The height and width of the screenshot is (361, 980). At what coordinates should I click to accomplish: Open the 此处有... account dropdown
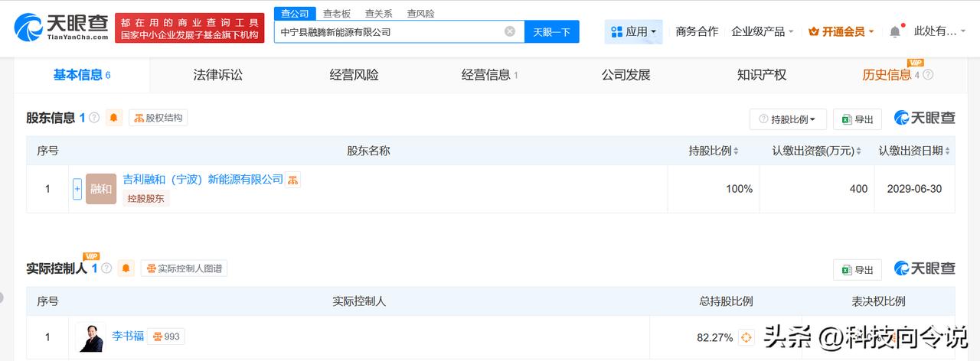coord(940,31)
